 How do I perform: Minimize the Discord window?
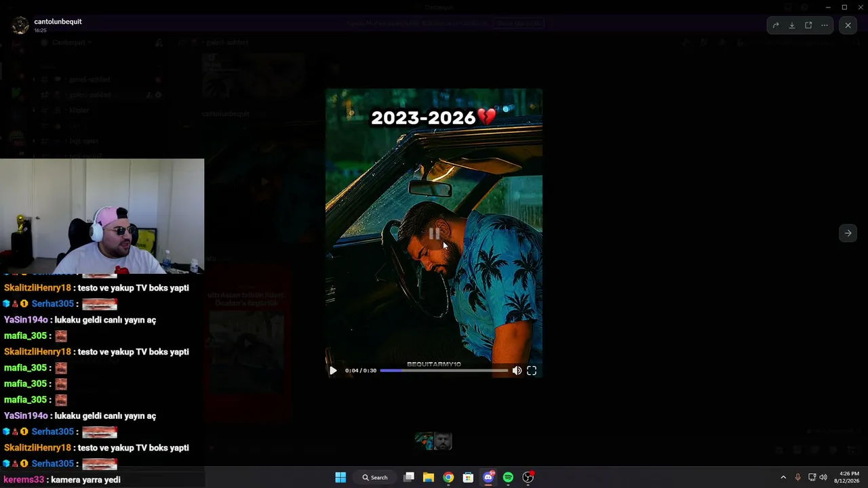(828, 7)
